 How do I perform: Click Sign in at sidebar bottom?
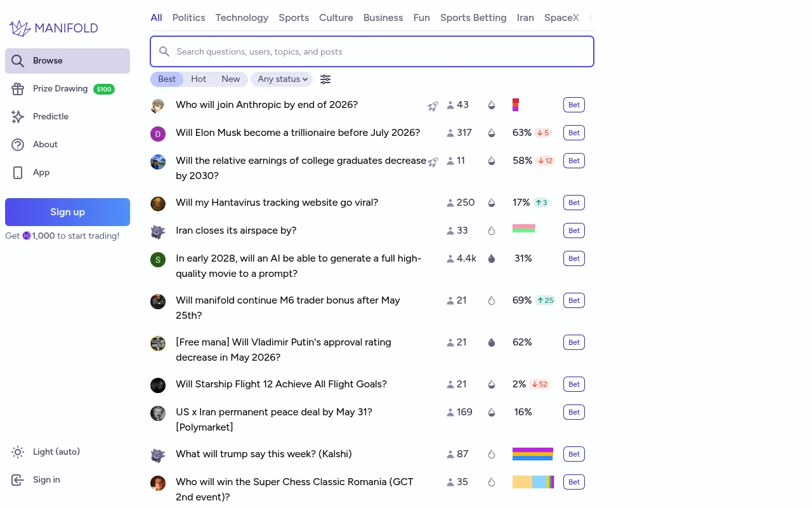click(67, 480)
